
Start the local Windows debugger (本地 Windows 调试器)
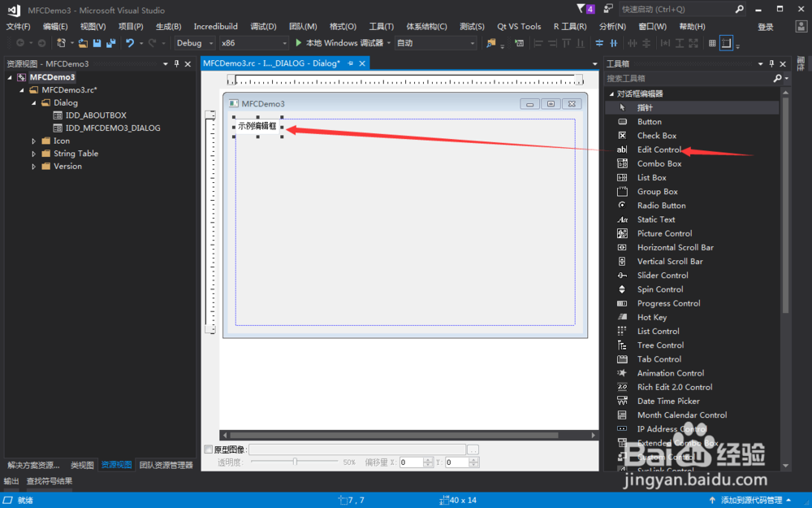339,43
